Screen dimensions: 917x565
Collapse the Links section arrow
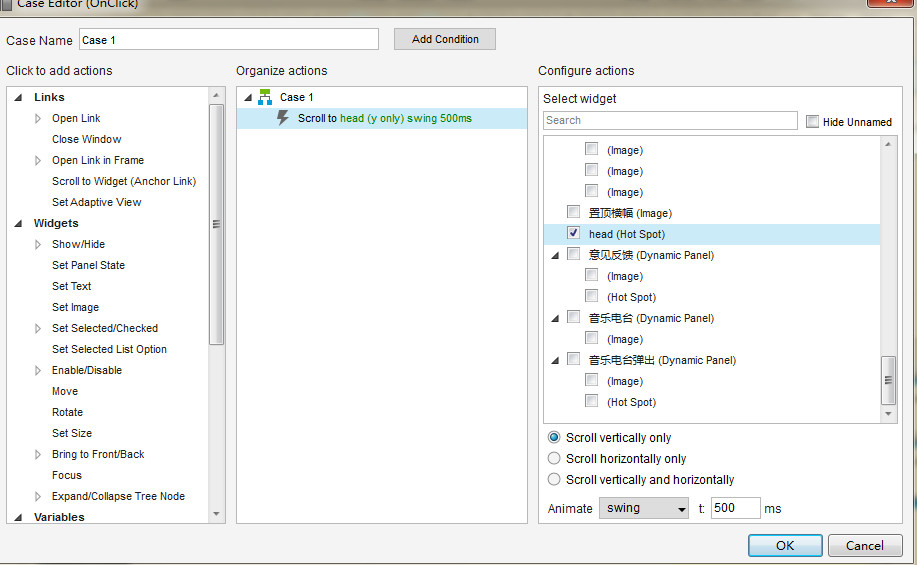coord(18,97)
